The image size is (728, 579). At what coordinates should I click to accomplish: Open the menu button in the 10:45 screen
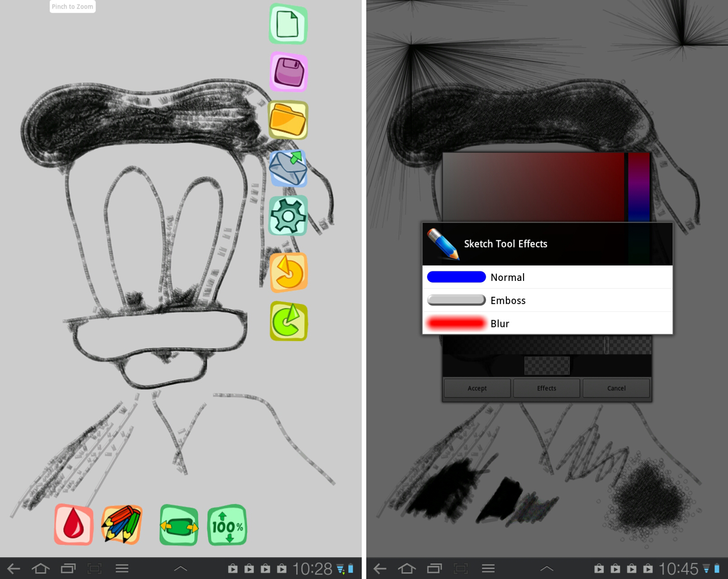[x=488, y=569]
